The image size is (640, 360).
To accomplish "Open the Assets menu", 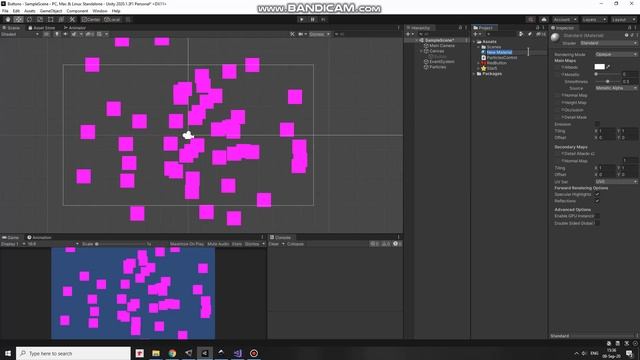I will point(30,11).
